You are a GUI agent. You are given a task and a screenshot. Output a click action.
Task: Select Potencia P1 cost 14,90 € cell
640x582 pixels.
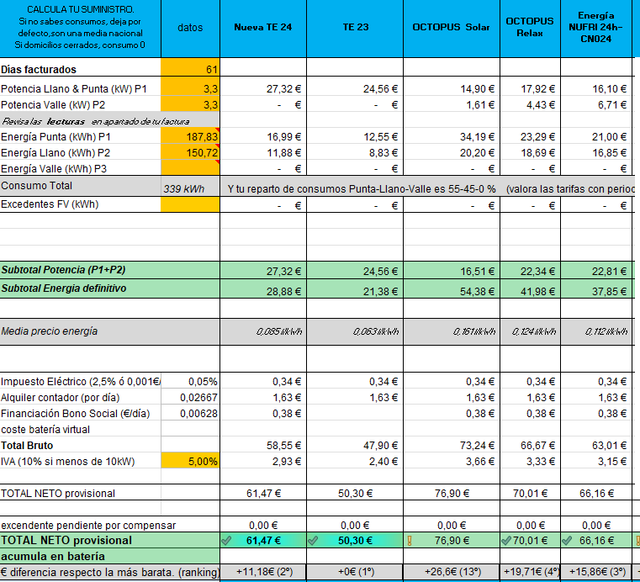click(451, 88)
